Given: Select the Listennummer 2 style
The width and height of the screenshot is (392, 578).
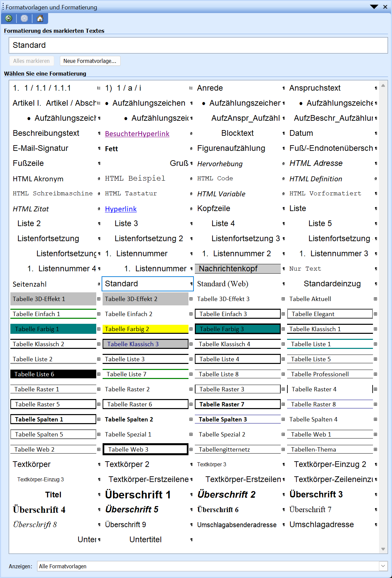Looking at the screenshot, I should click(237, 254).
